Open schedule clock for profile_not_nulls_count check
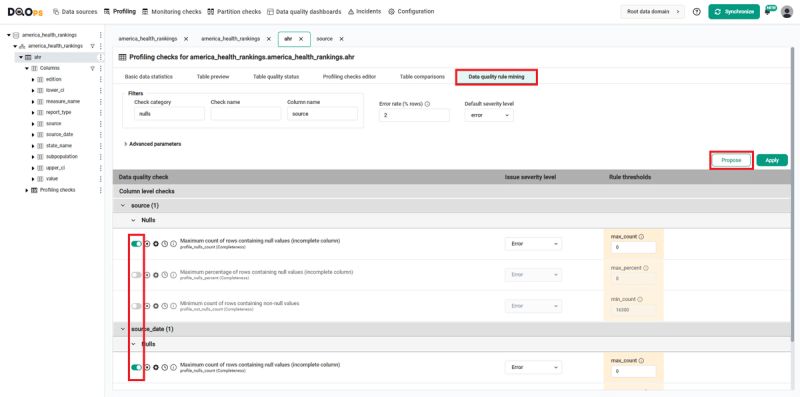The width and height of the screenshot is (800, 397). tap(164, 306)
